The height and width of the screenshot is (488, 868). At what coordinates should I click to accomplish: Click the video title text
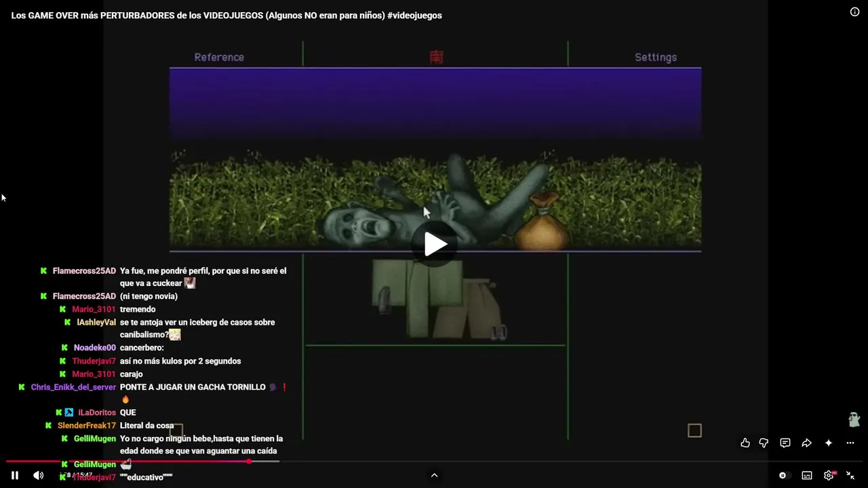tap(226, 15)
